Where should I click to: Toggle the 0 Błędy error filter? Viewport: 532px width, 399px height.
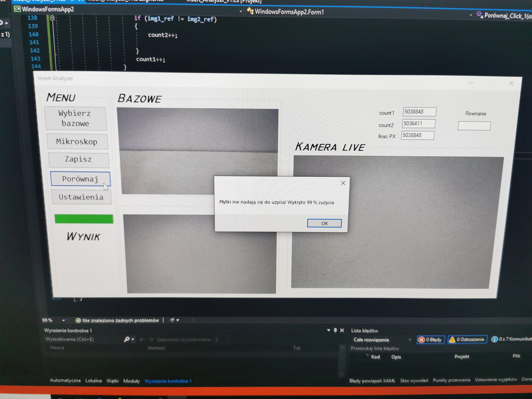pos(430,339)
